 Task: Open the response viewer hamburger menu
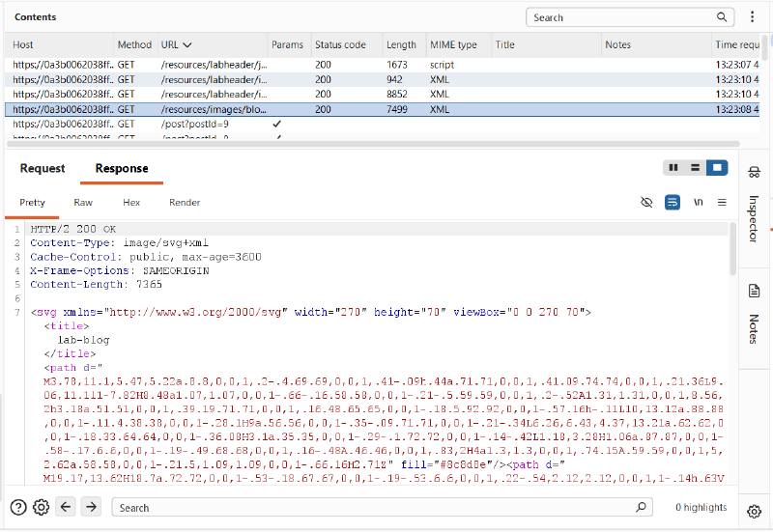[x=722, y=202]
